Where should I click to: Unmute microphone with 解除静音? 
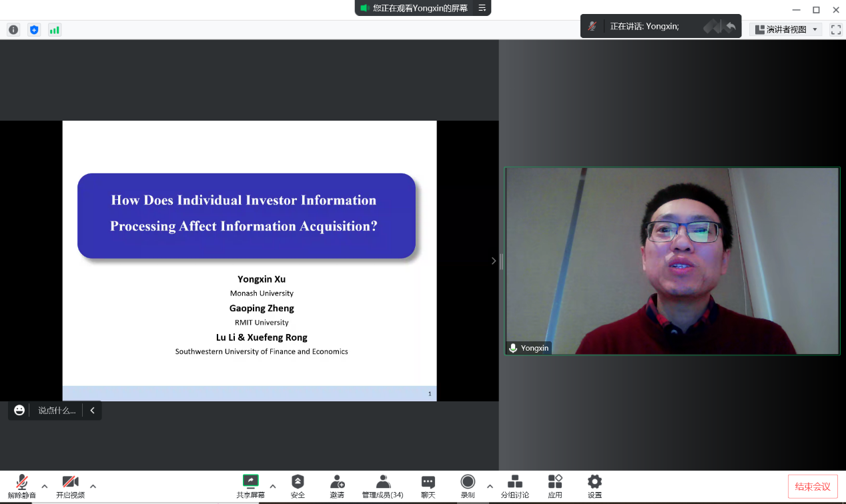22,486
